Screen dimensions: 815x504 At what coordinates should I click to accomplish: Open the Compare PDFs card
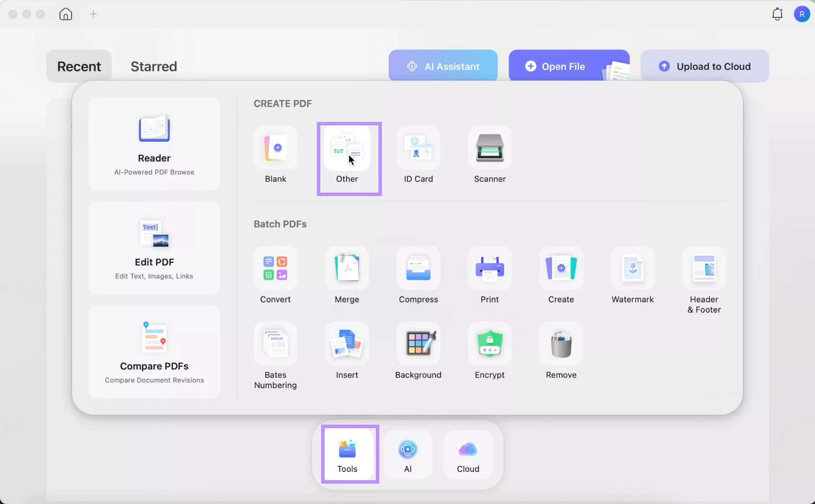click(154, 352)
